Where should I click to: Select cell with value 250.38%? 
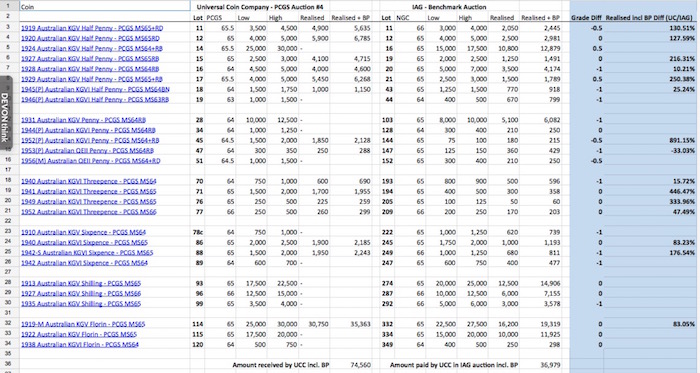pos(650,79)
